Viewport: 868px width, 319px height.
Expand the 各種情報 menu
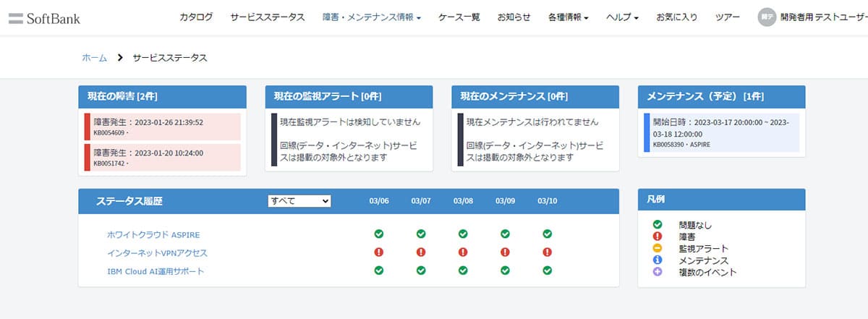(568, 17)
